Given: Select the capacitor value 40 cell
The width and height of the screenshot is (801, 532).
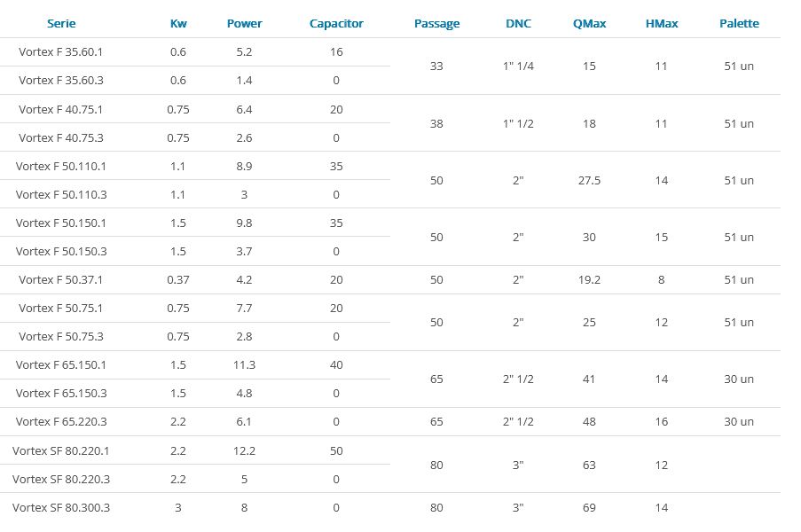Looking at the screenshot, I should (x=336, y=365).
